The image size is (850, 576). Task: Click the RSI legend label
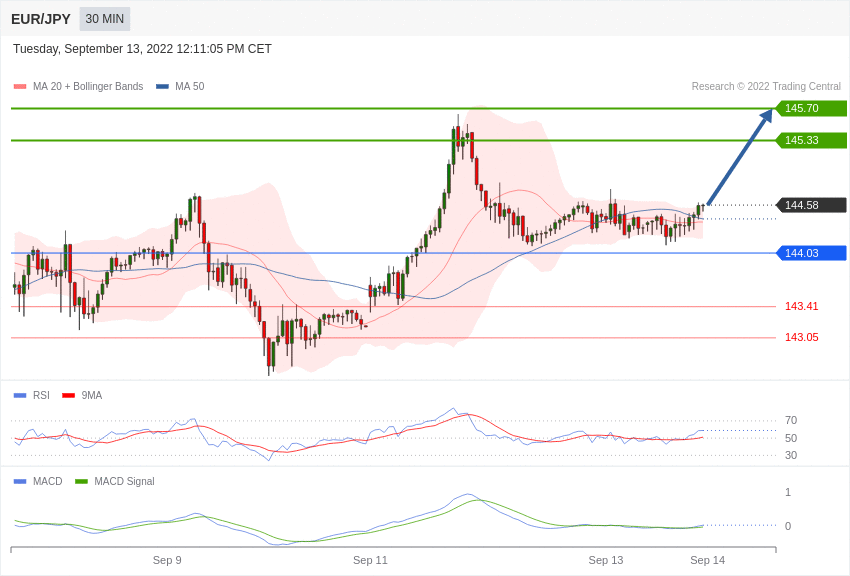click(41, 396)
